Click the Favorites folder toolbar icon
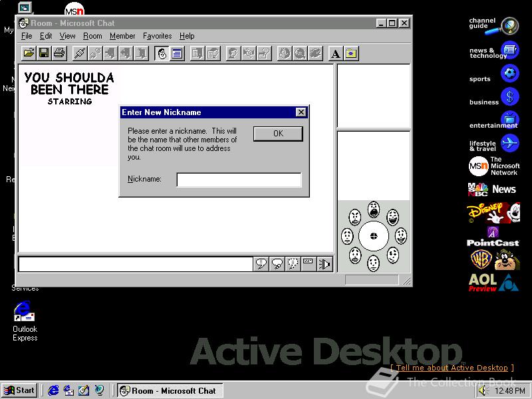Screen dimensions: 532x399 tap(351, 53)
